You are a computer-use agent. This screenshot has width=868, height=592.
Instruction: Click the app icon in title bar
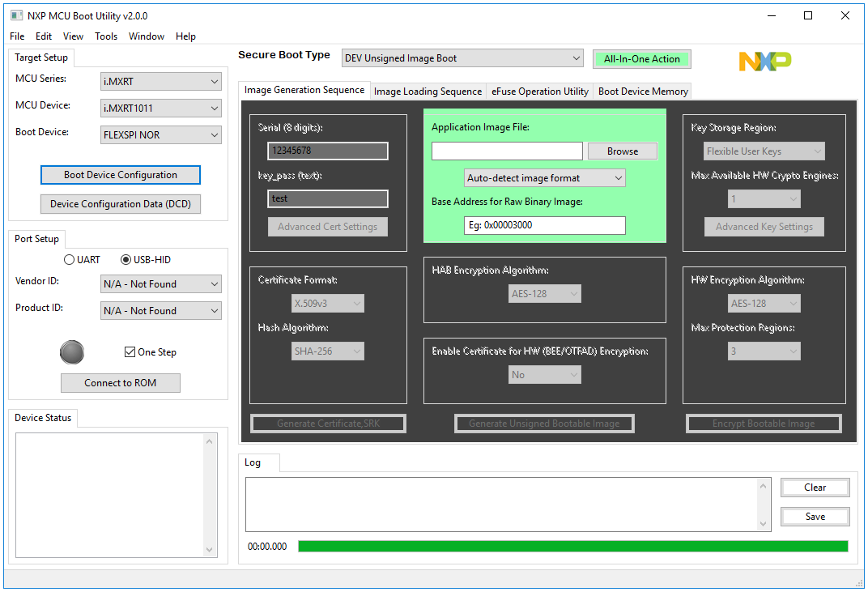pyautogui.click(x=17, y=15)
